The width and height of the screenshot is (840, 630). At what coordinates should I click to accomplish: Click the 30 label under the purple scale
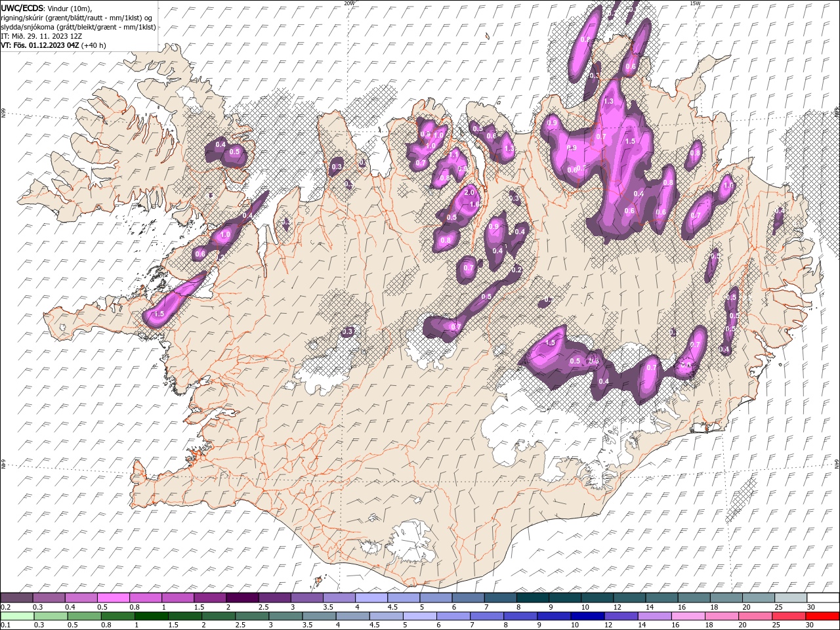(x=811, y=607)
